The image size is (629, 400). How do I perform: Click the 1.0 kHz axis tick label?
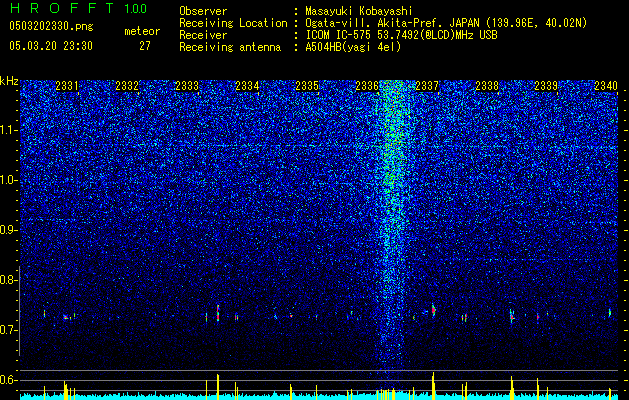click(9, 181)
